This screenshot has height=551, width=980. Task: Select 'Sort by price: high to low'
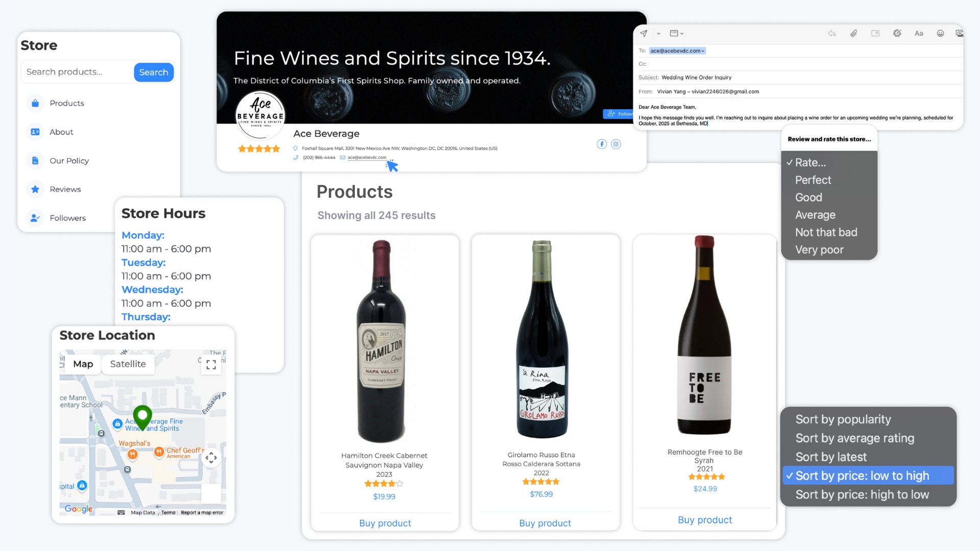(862, 495)
